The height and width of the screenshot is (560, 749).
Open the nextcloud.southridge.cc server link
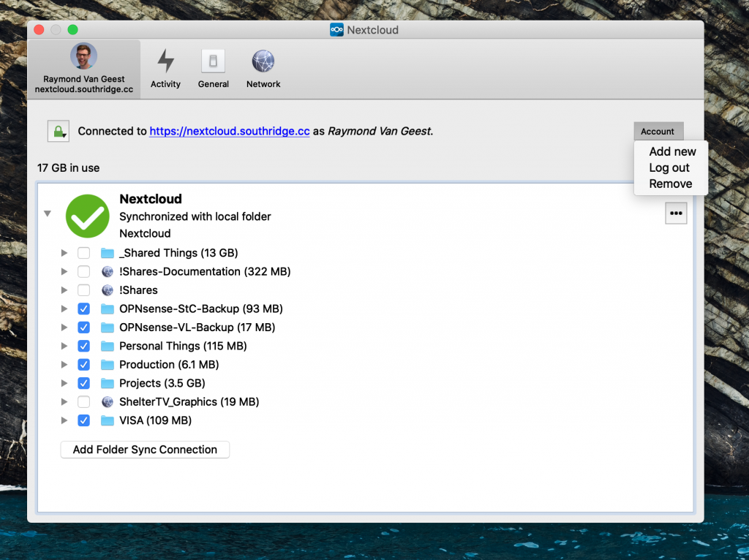tap(230, 132)
